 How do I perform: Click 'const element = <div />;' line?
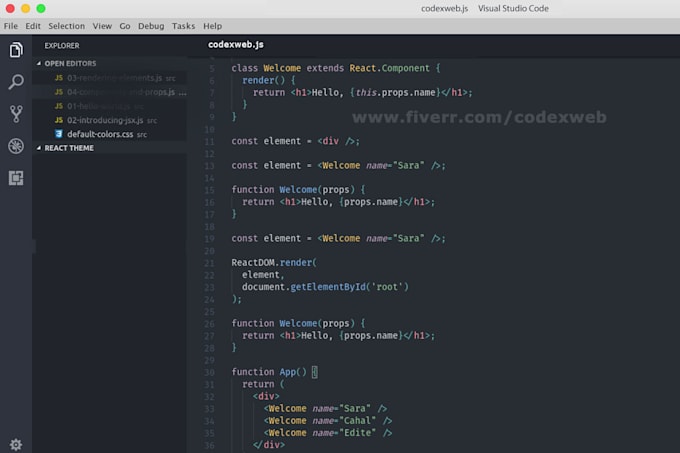click(295, 141)
